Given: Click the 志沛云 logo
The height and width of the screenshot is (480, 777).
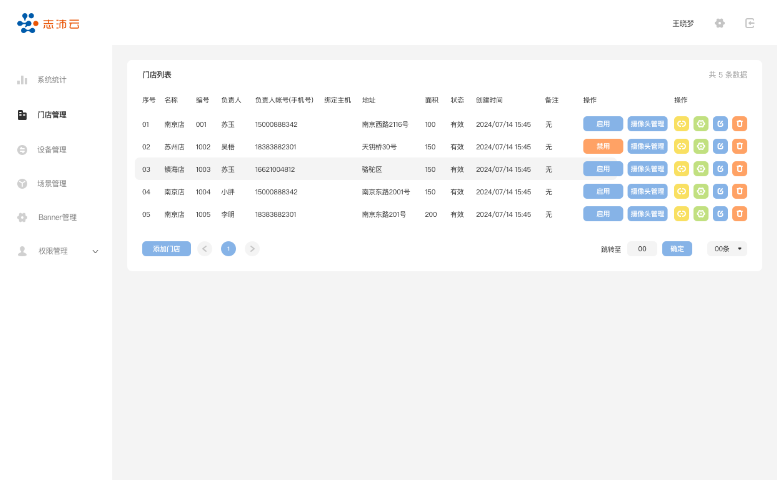Looking at the screenshot, I should click(48, 23).
